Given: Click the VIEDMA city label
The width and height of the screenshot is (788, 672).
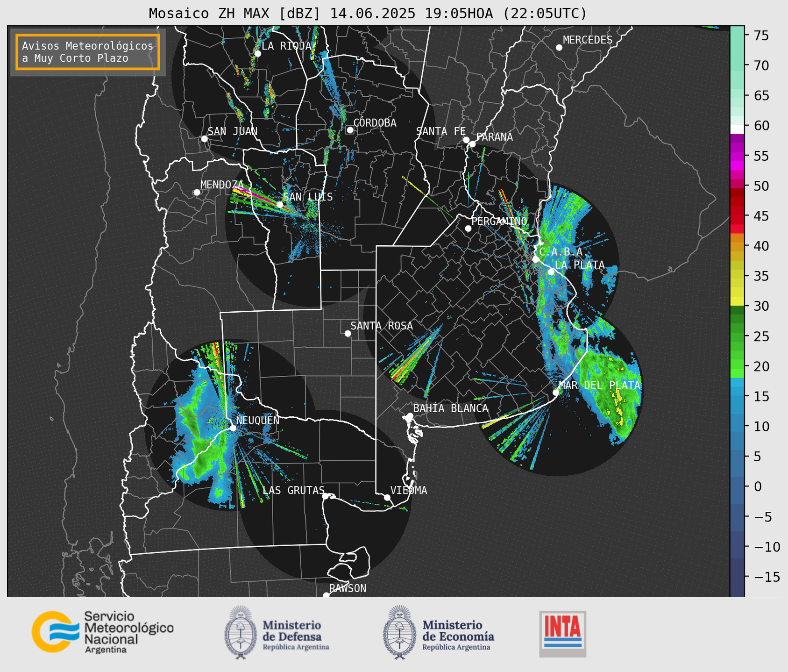Looking at the screenshot, I should click(409, 490).
